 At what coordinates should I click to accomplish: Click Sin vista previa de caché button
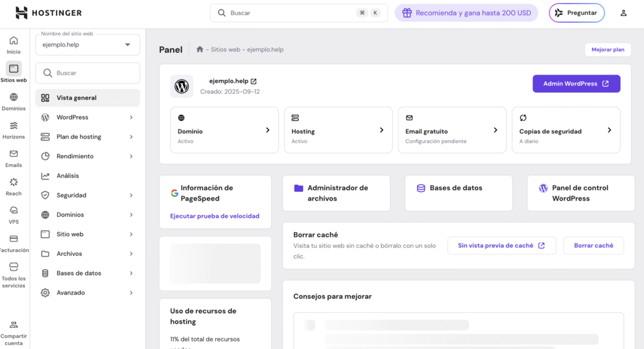(501, 245)
